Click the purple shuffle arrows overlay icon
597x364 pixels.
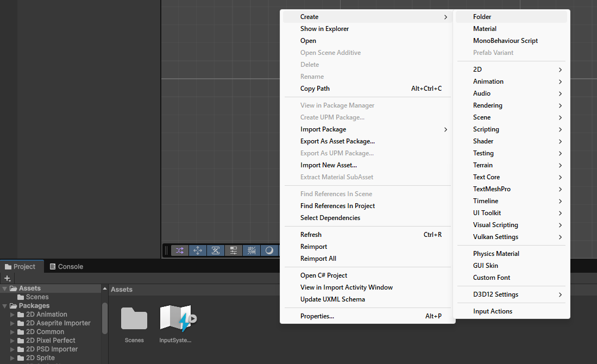(x=180, y=250)
